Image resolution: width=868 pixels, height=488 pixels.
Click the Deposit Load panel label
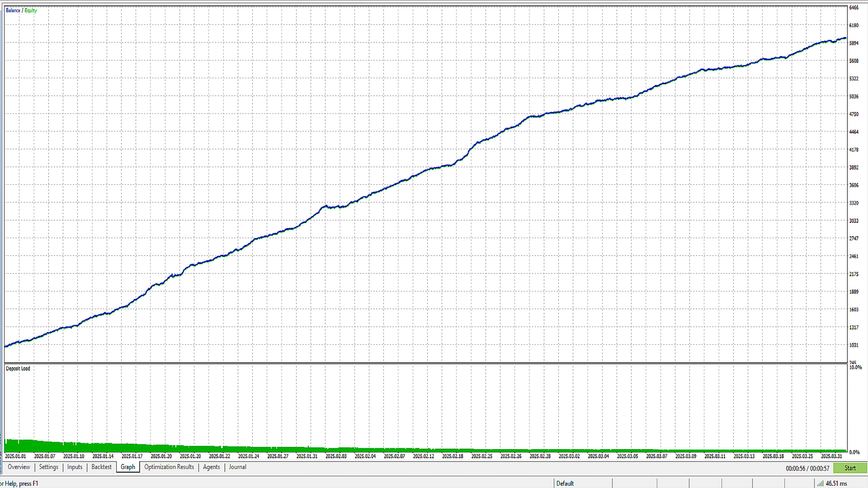pyautogui.click(x=18, y=369)
